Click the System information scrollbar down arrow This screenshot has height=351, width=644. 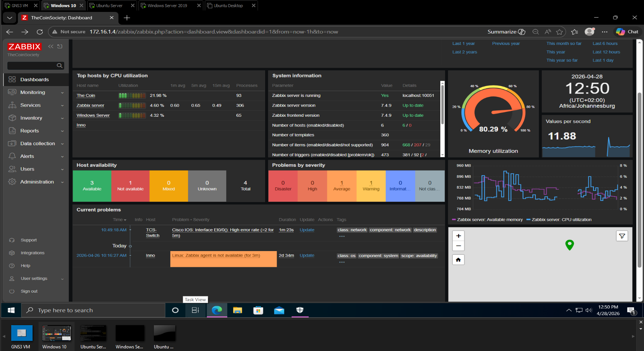(x=442, y=155)
